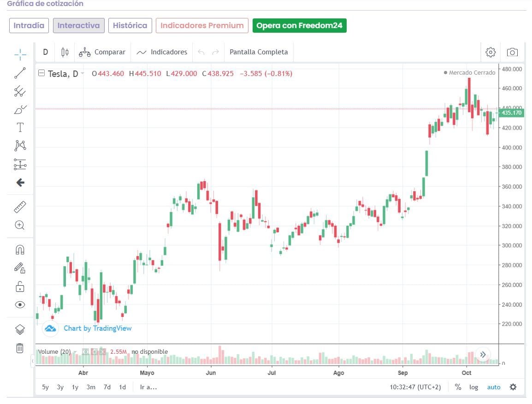
Task: Open the prediction and measurement tools
Action: click(20, 164)
